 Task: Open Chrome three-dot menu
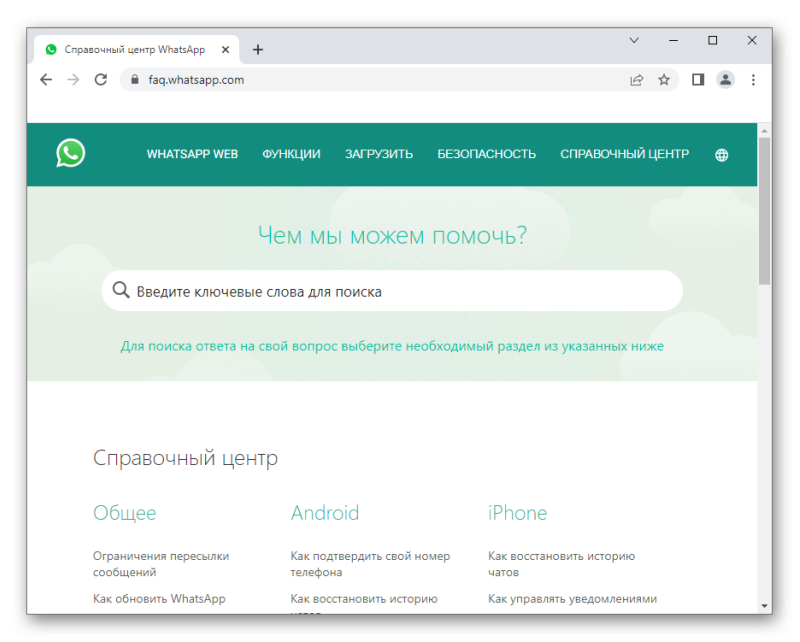point(753,80)
